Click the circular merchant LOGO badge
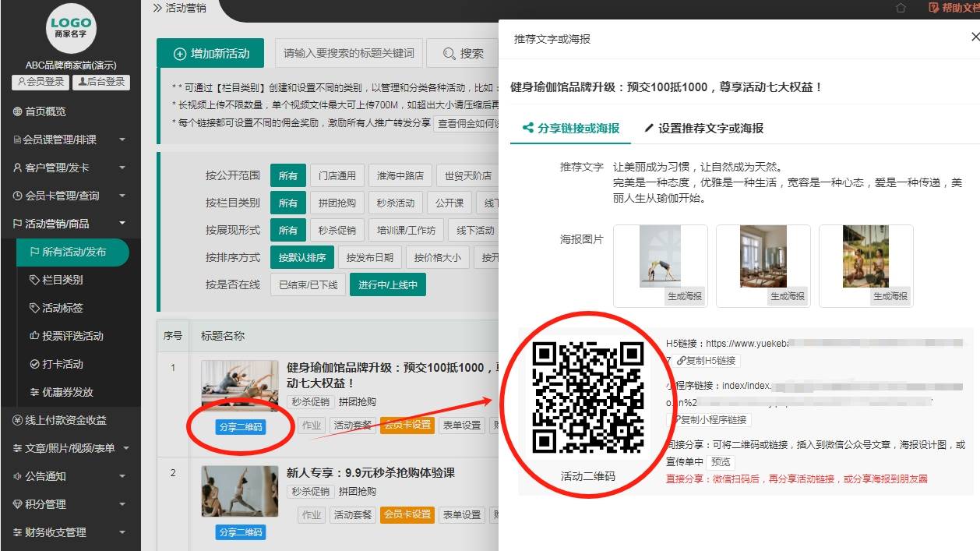The image size is (980, 551). 72,28
